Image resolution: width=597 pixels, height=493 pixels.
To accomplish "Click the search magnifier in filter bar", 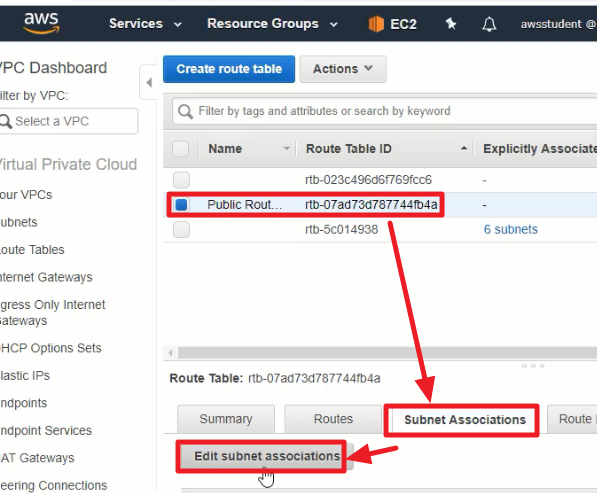I will pyautogui.click(x=185, y=112).
